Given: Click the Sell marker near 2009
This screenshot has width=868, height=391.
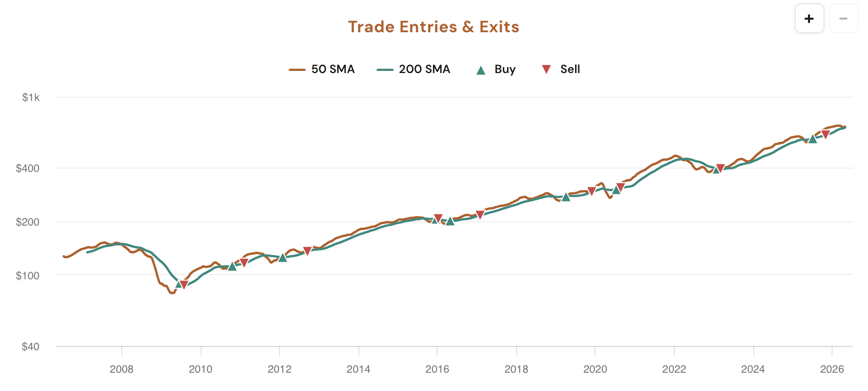Looking at the screenshot, I should tap(185, 285).
